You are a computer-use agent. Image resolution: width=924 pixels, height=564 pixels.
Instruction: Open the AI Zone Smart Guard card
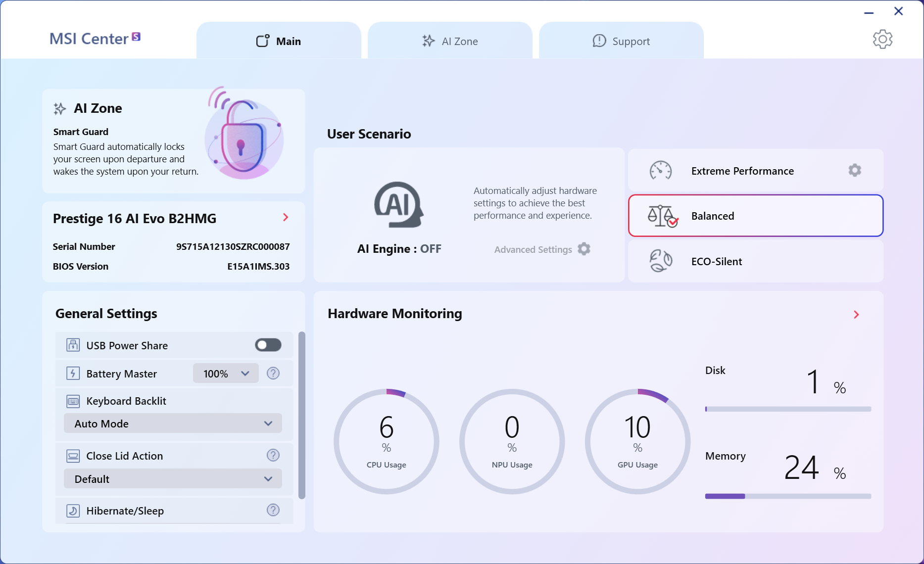[173, 141]
